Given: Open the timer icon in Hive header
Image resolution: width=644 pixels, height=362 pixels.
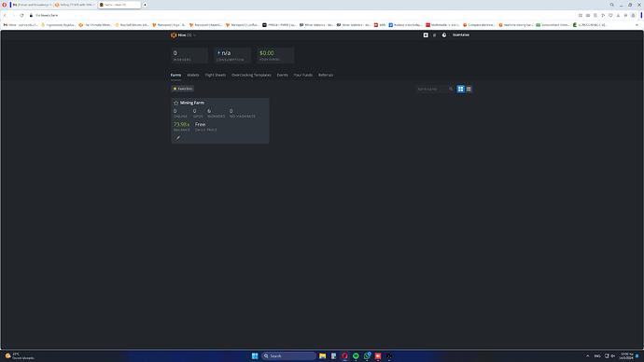Looking at the screenshot, I should pos(444,35).
